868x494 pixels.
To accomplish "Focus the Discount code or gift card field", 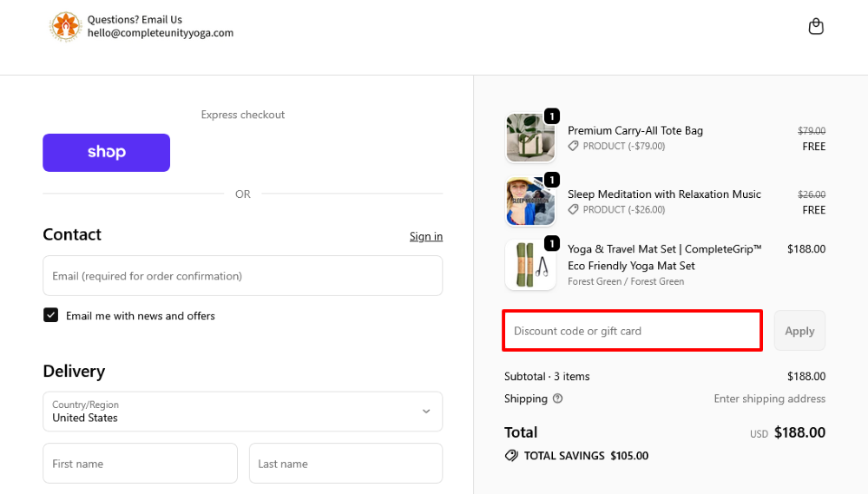I will tap(632, 331).
